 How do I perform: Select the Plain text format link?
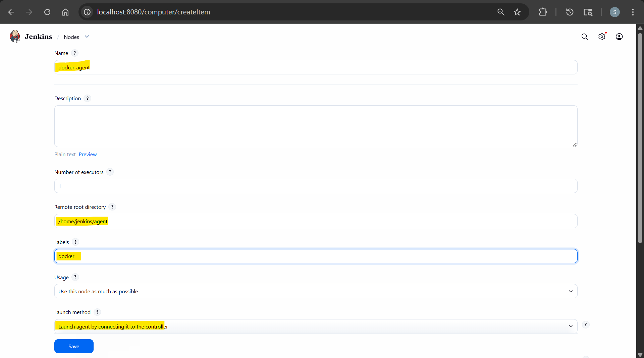(65, 155)
